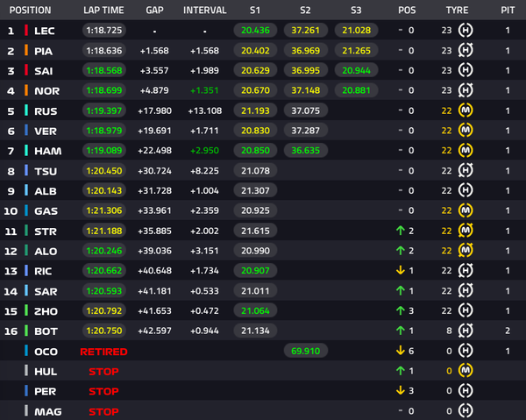Select PER's hard tyre icon
Viewport: 526px width, 420px height.
point(466,390)
